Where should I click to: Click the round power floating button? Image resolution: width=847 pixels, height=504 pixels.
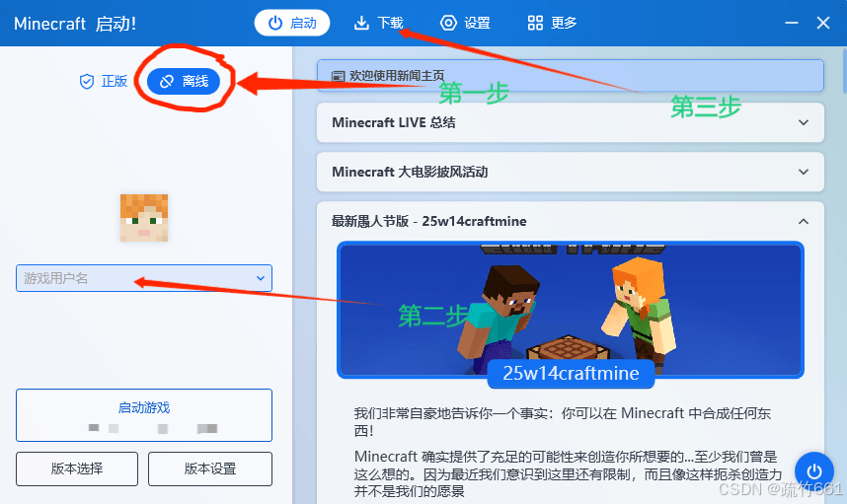pyautogui.click(x=814, y=471)
